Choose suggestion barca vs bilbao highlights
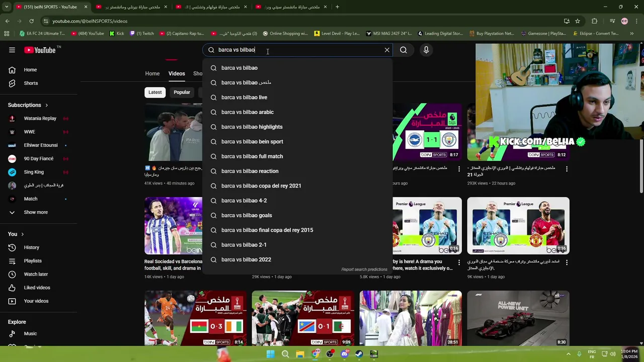 coord(297,127)
